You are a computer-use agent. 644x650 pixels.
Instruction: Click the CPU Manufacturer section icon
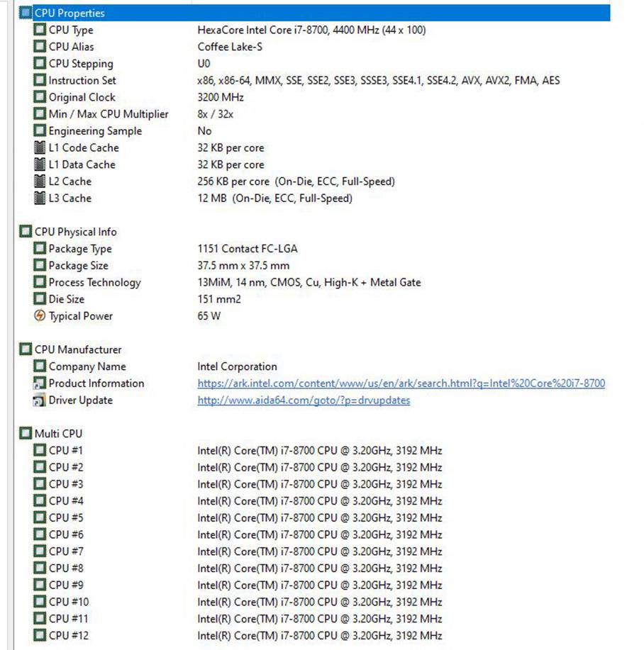pyautogui.click(x=26, y=349)
